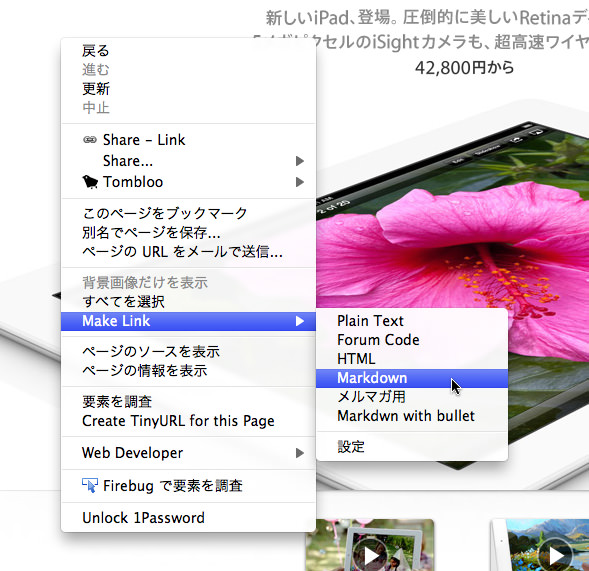Open the Make Link menu item

[188, 321]
